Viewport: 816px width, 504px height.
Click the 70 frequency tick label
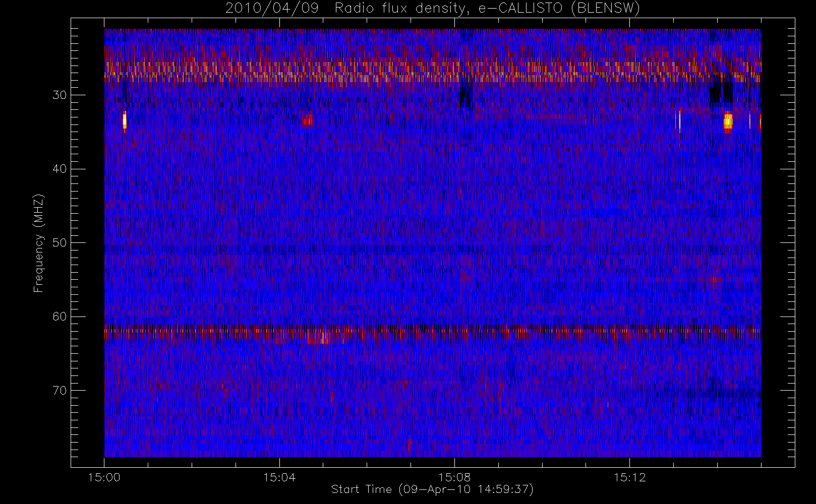(60, 391)
